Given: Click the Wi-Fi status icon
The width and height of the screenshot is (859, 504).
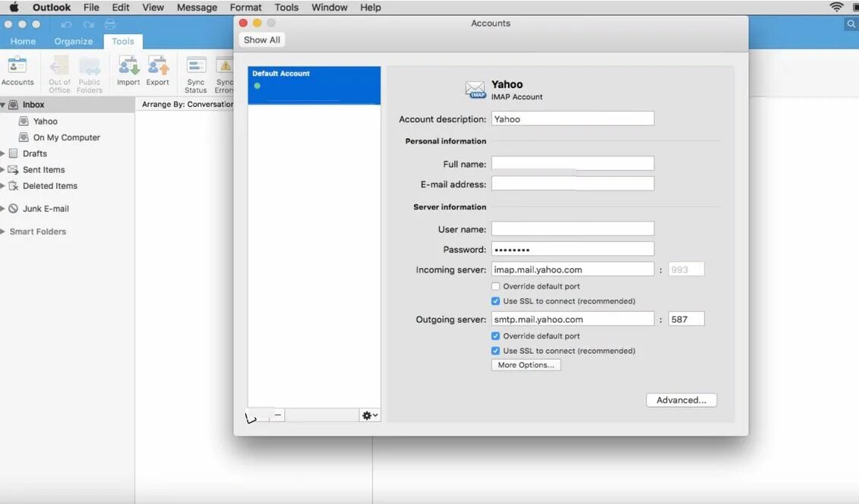Looking at the screenshot, I should [836, 7].
